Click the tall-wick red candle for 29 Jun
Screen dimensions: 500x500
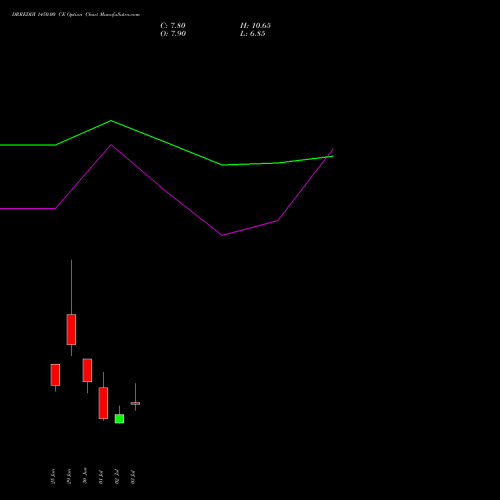[x=71, y=329]
